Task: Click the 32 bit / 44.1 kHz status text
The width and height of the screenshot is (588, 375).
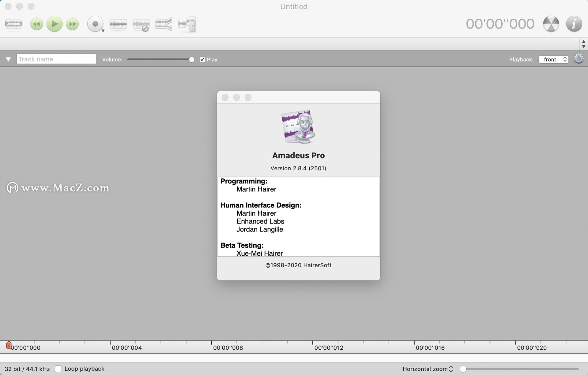Action: [27, 369]
